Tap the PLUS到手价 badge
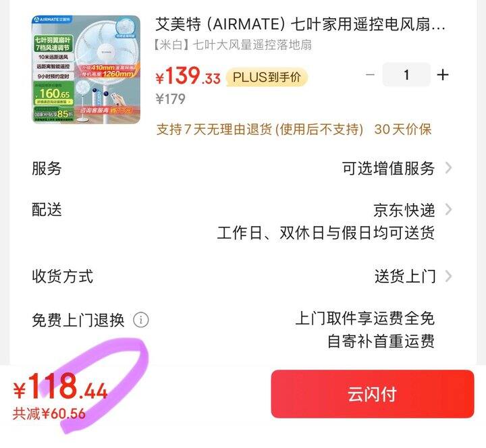 (267, 77)
